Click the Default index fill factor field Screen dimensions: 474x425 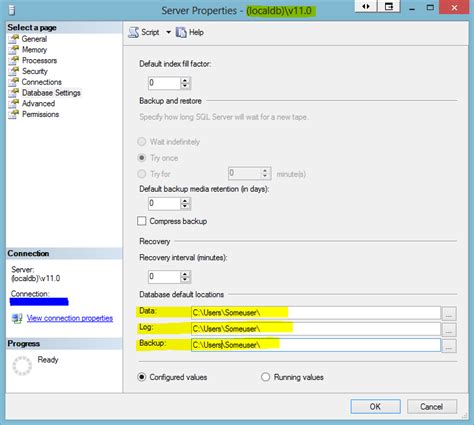click(x=164, y=83)
